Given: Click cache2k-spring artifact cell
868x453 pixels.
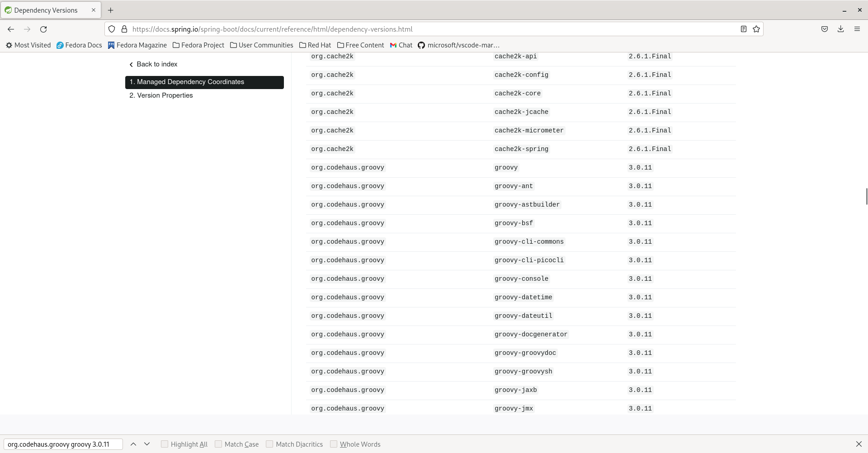Looking at the screenshot, I should tap(521, 149).
